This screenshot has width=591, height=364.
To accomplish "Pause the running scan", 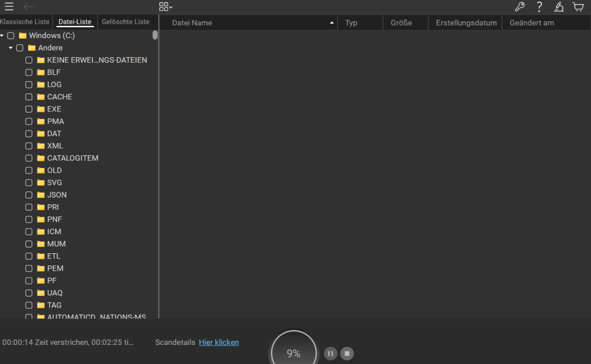I will [331, 354].
